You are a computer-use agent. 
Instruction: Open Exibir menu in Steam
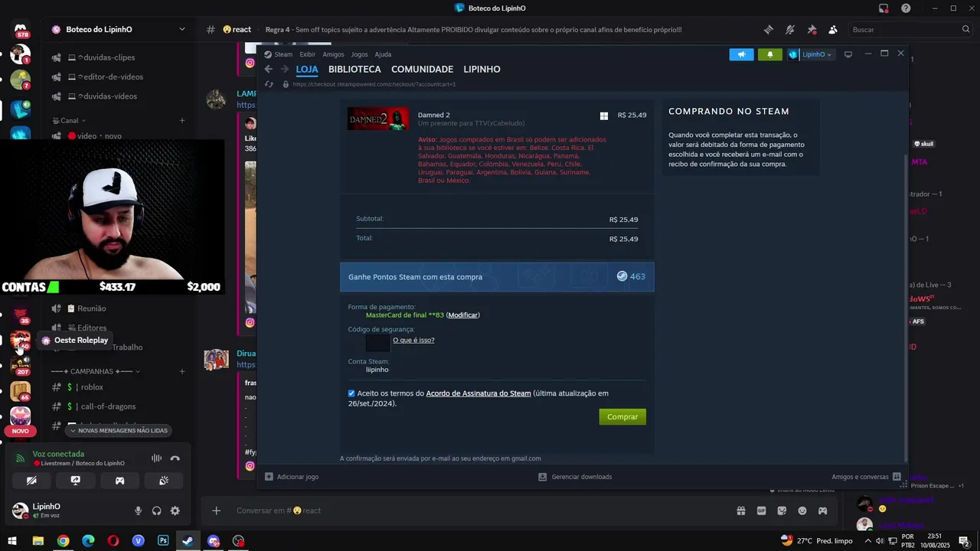[307, 54]
